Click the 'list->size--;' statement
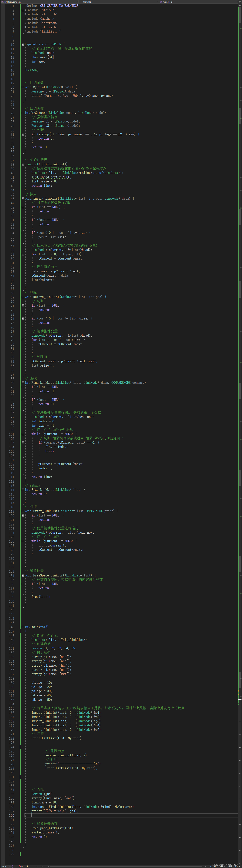The height and width of the screenshot is (868, 242). click(x=42, y=365)
